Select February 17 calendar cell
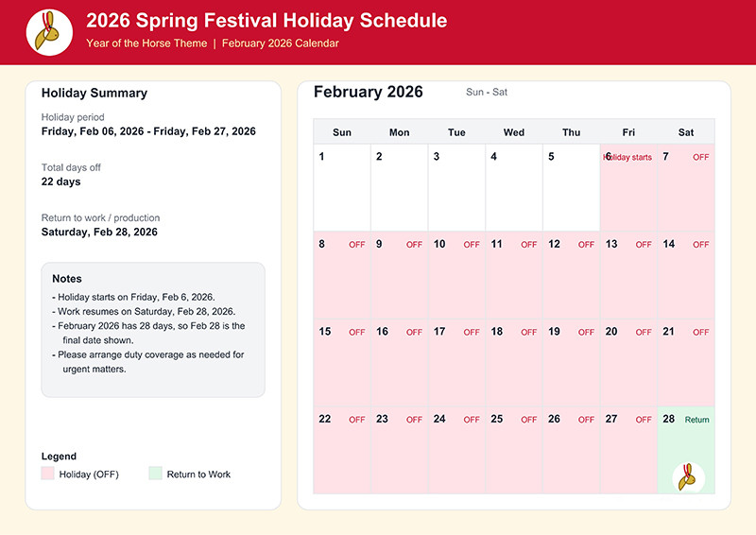 tap(456, 363)
